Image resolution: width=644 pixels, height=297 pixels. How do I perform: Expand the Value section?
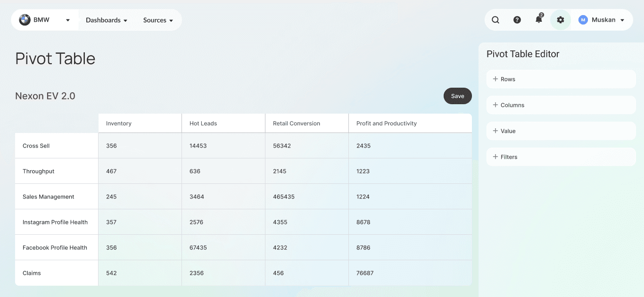pos(561,131)
